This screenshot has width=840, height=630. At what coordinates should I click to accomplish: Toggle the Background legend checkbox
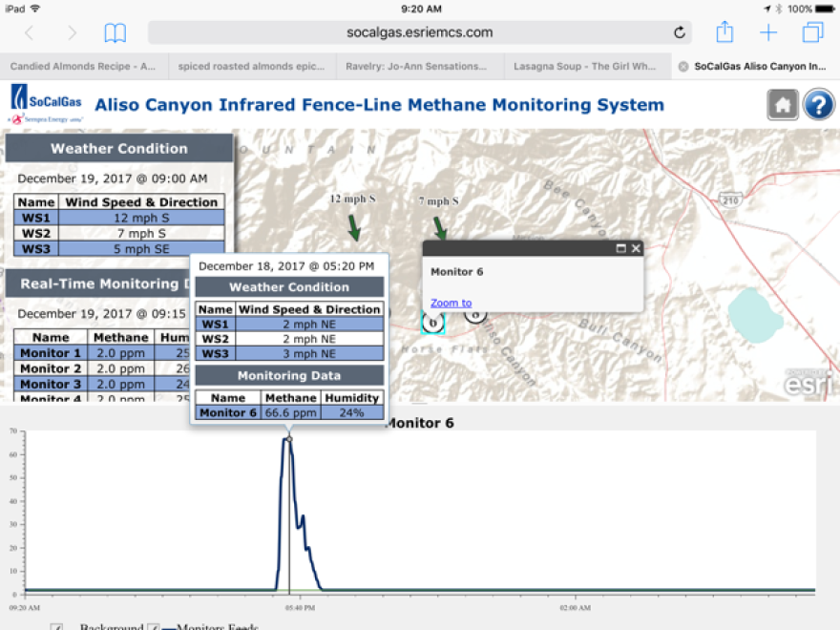[x=56, y=627]
